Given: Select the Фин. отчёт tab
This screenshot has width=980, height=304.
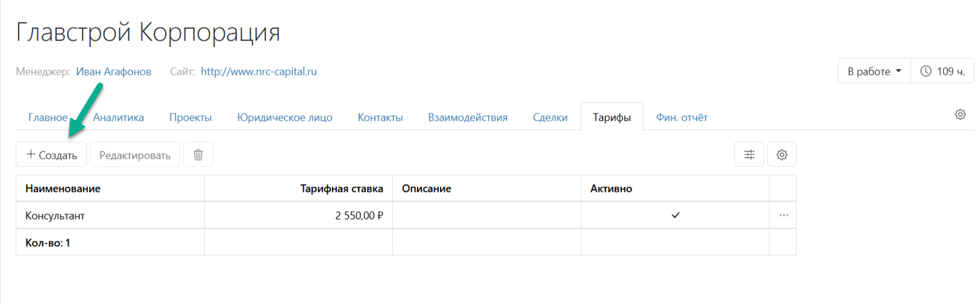Looking at the screenshot, I should tap(682, 117).
